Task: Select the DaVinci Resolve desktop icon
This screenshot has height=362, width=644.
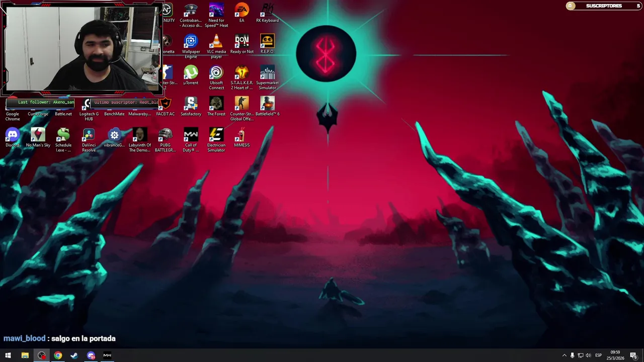Action: (x=89, y=140)
